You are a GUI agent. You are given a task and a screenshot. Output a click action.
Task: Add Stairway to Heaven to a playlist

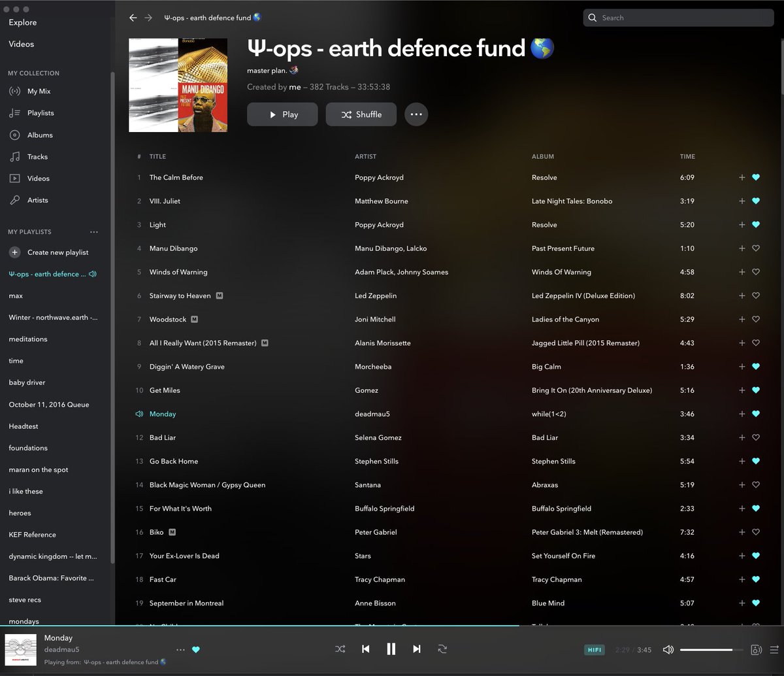(742, 296)
